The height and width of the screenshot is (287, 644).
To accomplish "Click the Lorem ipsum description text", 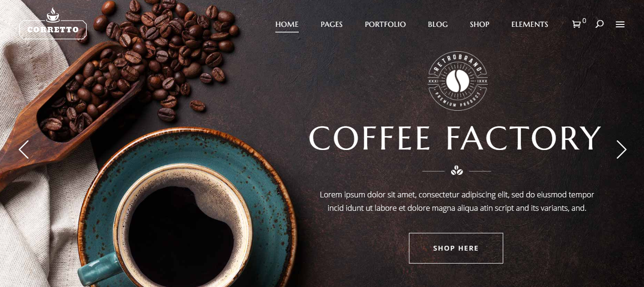I will [457, 202].
